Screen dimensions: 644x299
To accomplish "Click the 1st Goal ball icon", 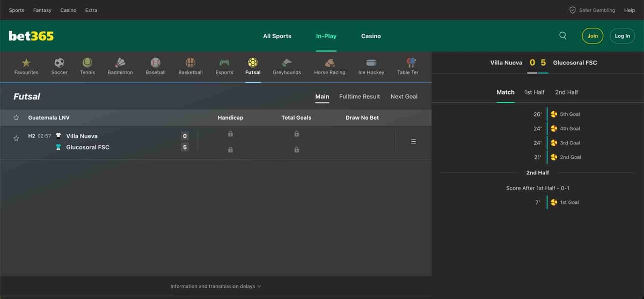I will pos(554,202).
